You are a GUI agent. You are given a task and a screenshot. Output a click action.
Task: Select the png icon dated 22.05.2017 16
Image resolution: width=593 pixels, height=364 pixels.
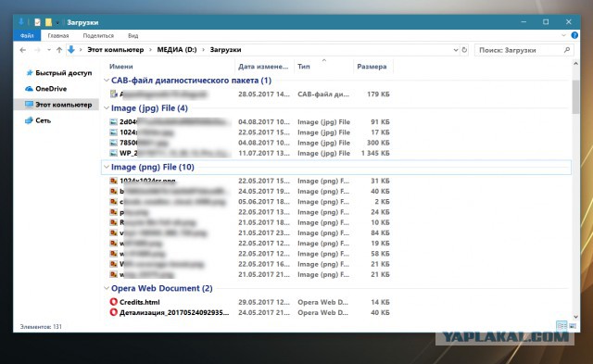coord(113,264)
